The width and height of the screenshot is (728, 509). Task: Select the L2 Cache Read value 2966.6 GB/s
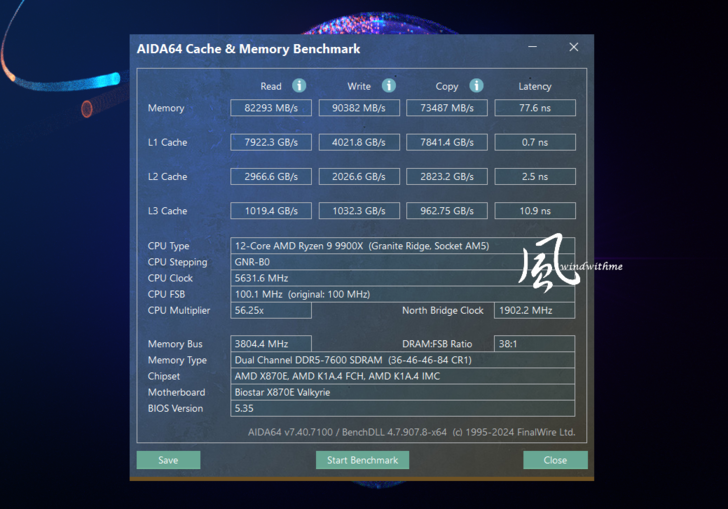click(x=271, y=176)
